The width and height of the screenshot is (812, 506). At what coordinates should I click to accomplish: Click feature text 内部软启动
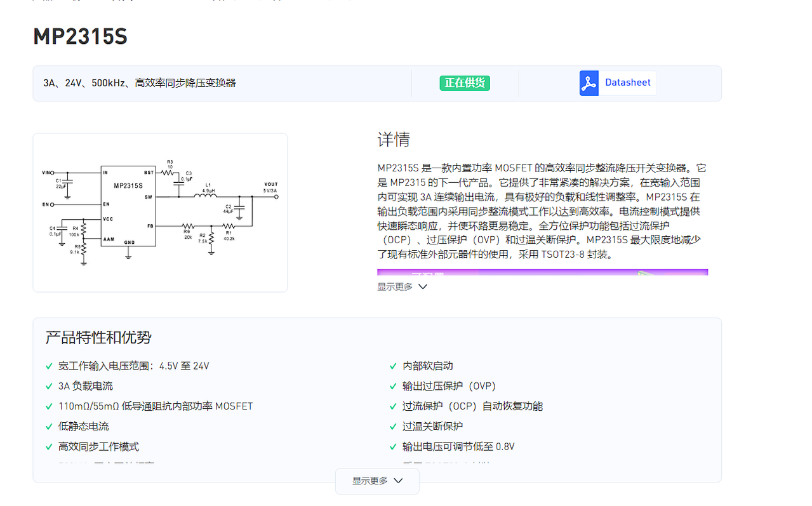pos(428,366)
